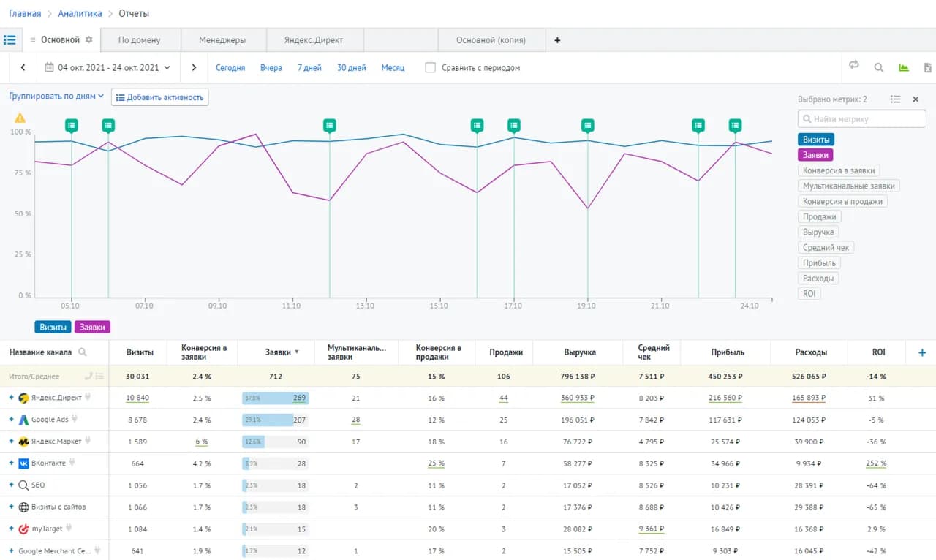This screenshot has width=936, height=560.
Task: Open Группировать по дням dropdown
Action: point(56,96)
